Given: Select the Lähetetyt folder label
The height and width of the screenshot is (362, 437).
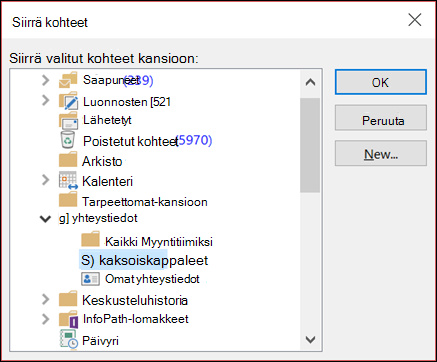Looking at the screenshot, I should tap(107, 120).
